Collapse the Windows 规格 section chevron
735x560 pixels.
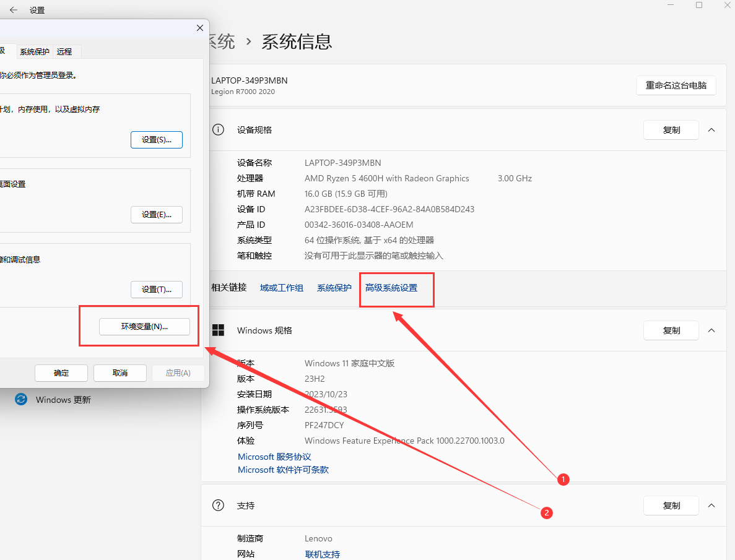click(x=711, y=330)
